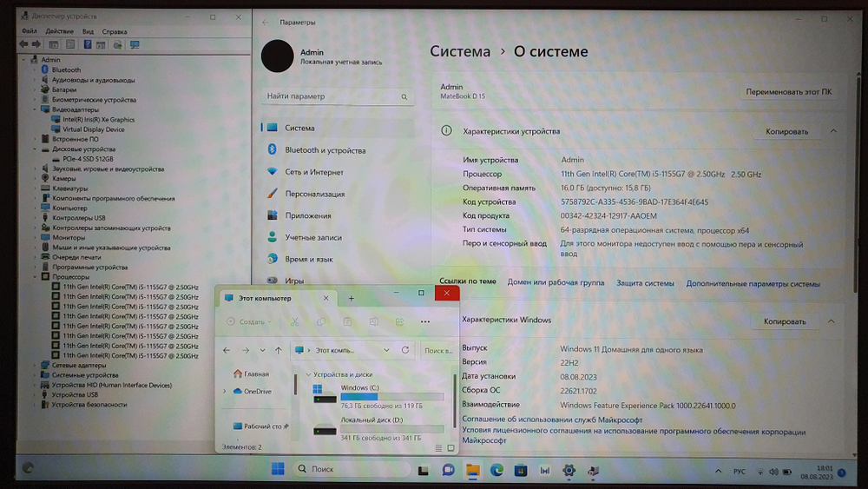This screenshot has height=489, width=868.
Task: Open Персонализация in Settings sidebar
Action: click(x=338, y=194)
